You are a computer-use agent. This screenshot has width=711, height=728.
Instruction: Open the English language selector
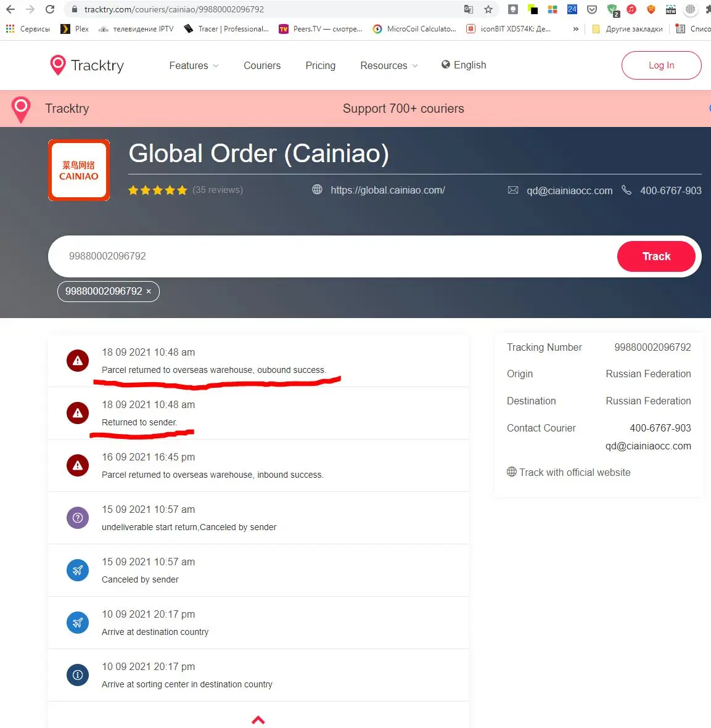pos(464,65)
